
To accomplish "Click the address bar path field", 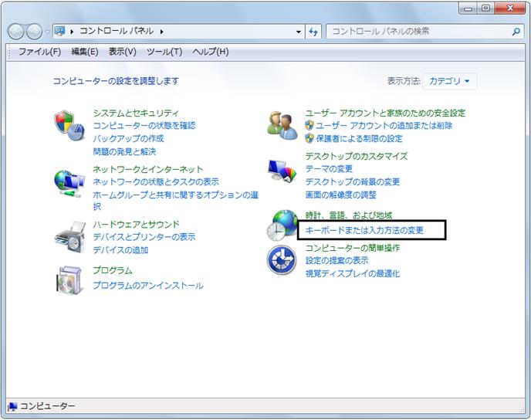I will click(179, 32).
